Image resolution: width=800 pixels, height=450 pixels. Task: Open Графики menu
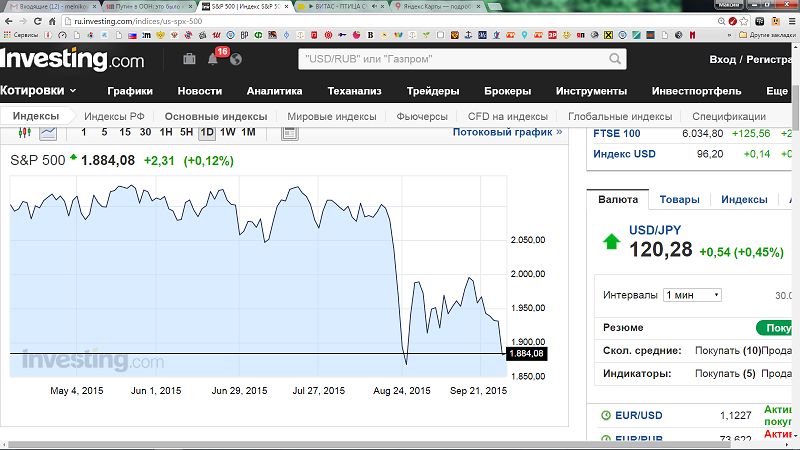tap(130, 91)
